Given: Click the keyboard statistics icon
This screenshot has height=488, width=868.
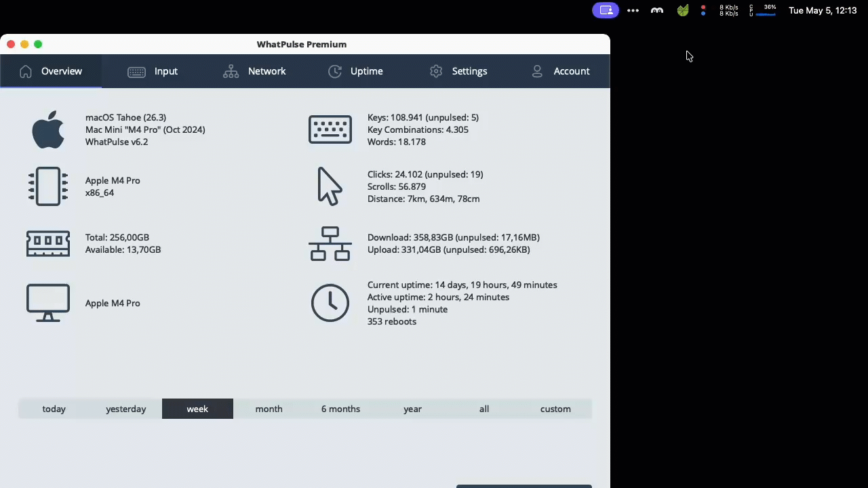Looking at the screenshot, I should 330,129.
